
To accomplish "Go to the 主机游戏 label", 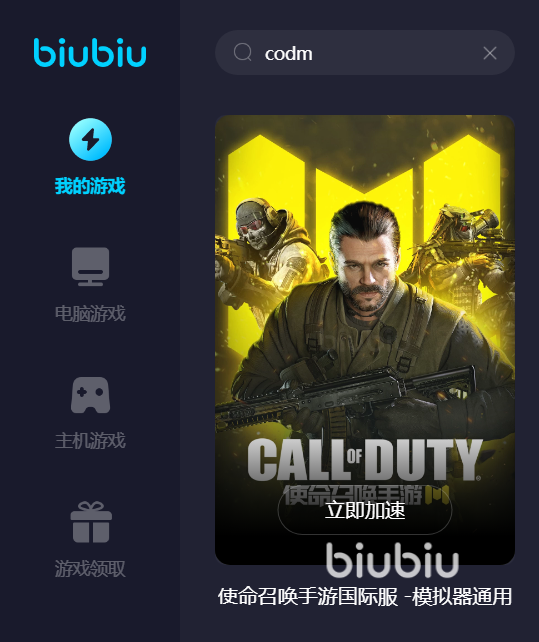I will click(x=90, y=441).
